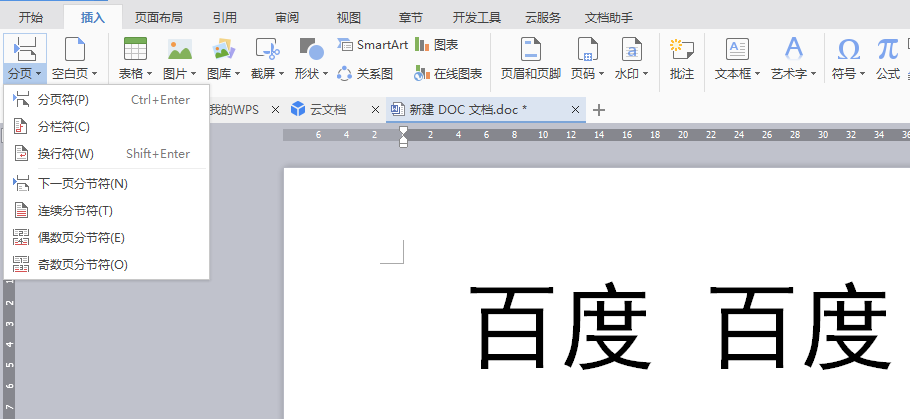Image resolution: width=910 pixels, height=419 pixels.
Task: Expand the 文本框 dropdown arrow
Action: 757,74
